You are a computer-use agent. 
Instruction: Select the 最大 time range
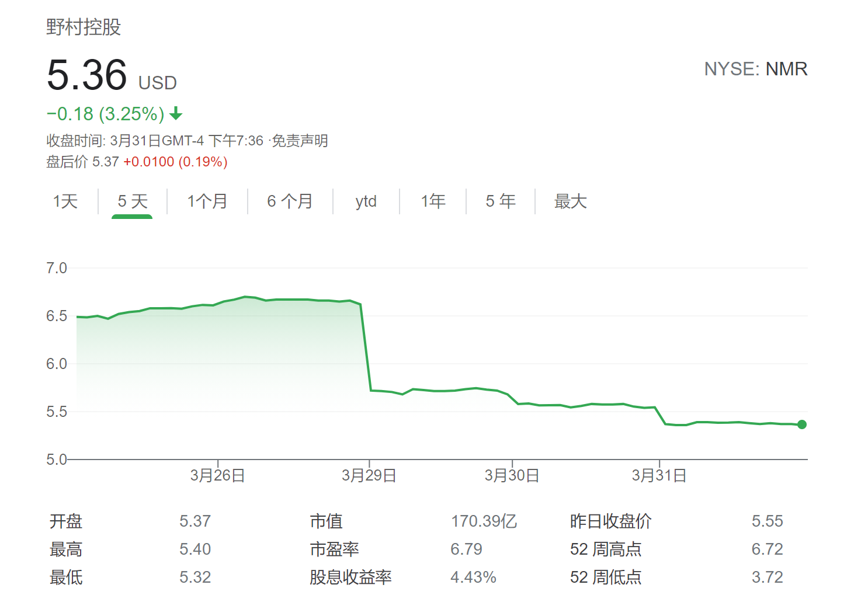pos(570,201)
